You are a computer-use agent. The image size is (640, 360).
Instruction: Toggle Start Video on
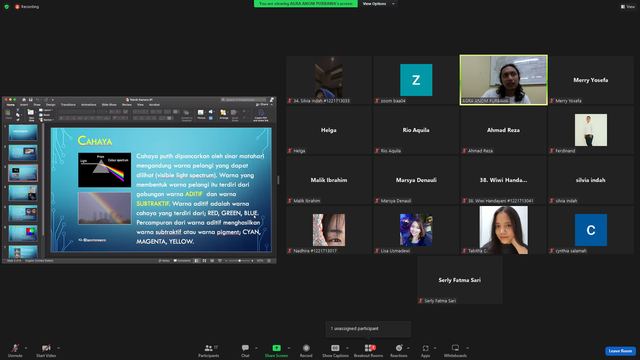coord(46,351)
